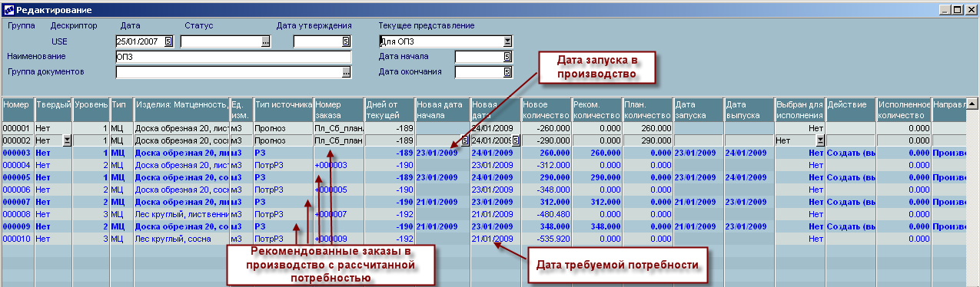Open calendar picker for Дата начала

[x=507, y=57]
